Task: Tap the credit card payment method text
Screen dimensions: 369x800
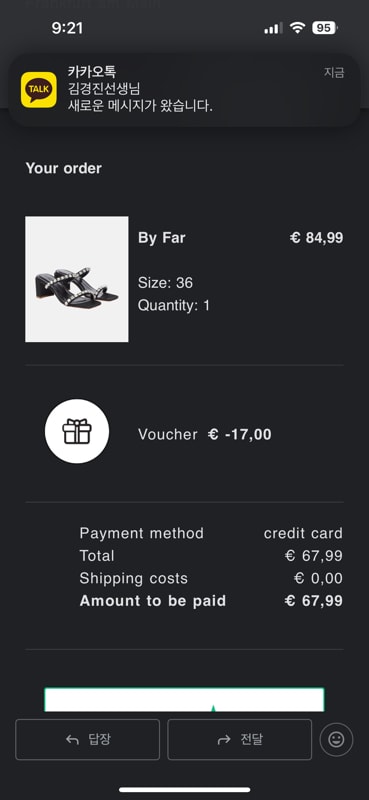Action: [303, 533]
